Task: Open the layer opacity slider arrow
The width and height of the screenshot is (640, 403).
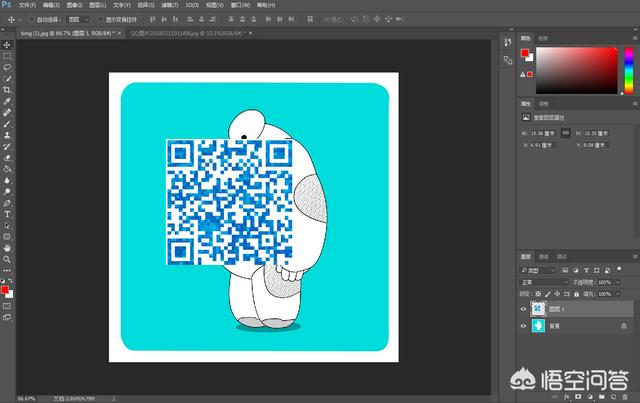Action: [x=617, y=282]
